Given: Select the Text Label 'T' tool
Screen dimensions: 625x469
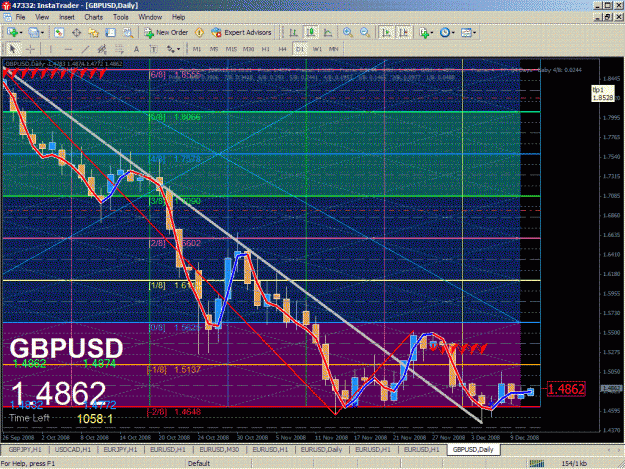Looking at the screenshot, I should (153, 49).
